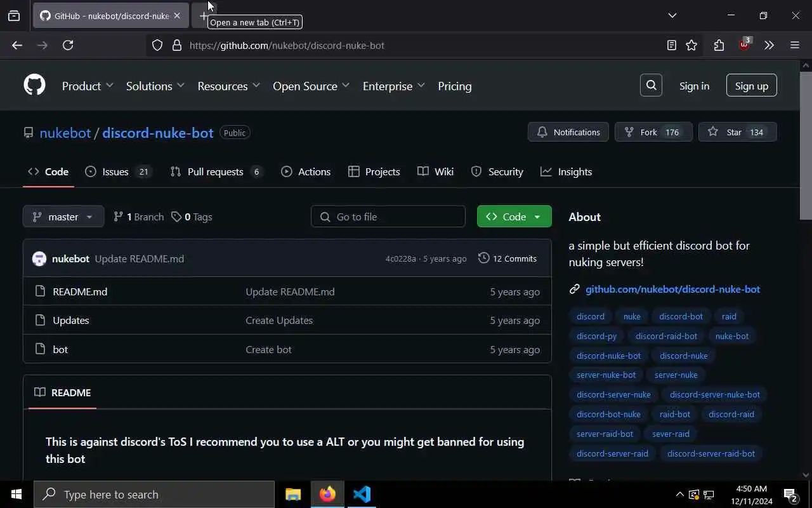Select the README tab in the file viewer
The height and width of the screenshot is (508, 812).
coord(63,392)
